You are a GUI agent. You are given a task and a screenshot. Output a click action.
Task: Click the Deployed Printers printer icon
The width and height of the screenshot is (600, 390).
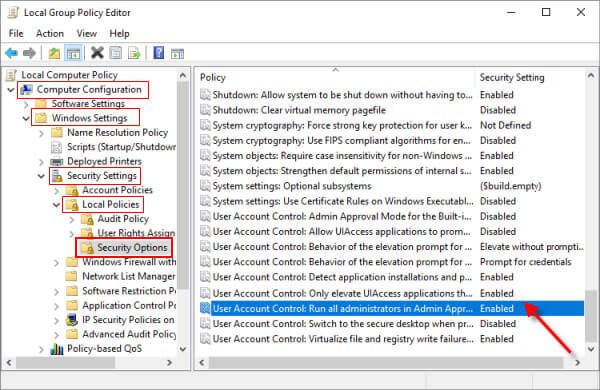[57, 162]
